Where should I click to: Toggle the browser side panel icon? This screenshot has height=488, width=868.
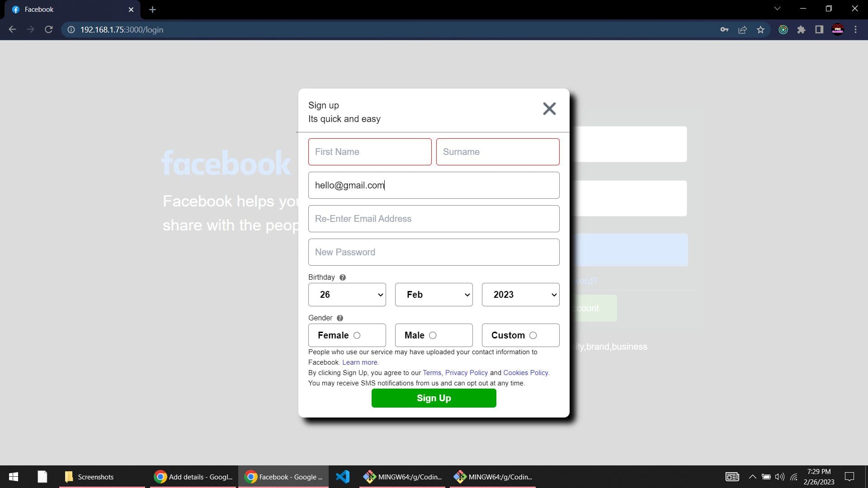(819, 30)
